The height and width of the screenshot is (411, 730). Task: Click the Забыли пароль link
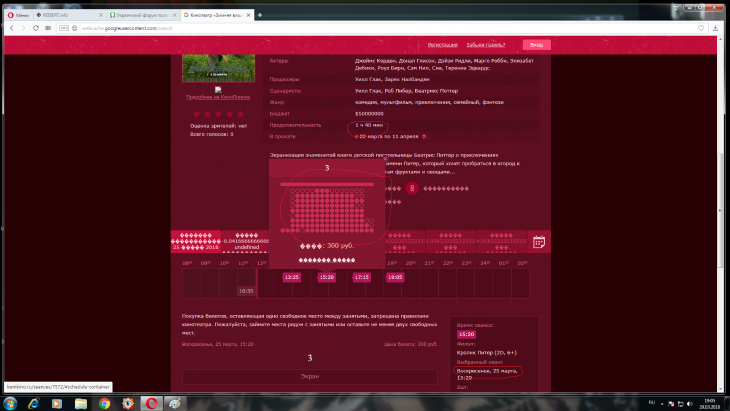(x=488, y=45)
